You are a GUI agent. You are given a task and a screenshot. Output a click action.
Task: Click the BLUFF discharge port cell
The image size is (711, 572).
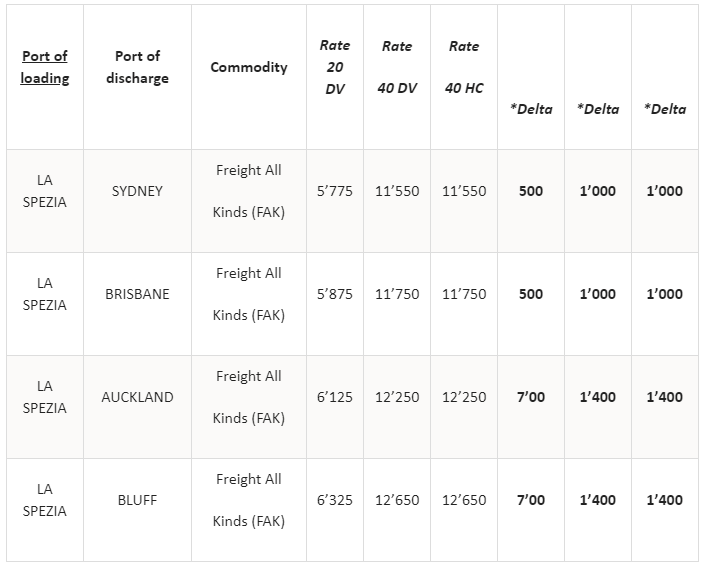tap(137, 500)
